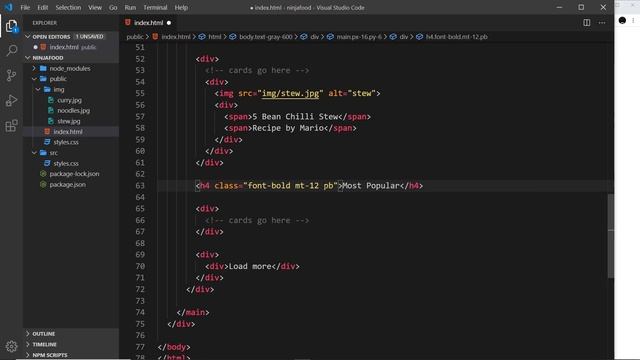Open styles.css in the src folder
Image resolution: width=640 pixels, height=360 pixels.
pos(66,163)
